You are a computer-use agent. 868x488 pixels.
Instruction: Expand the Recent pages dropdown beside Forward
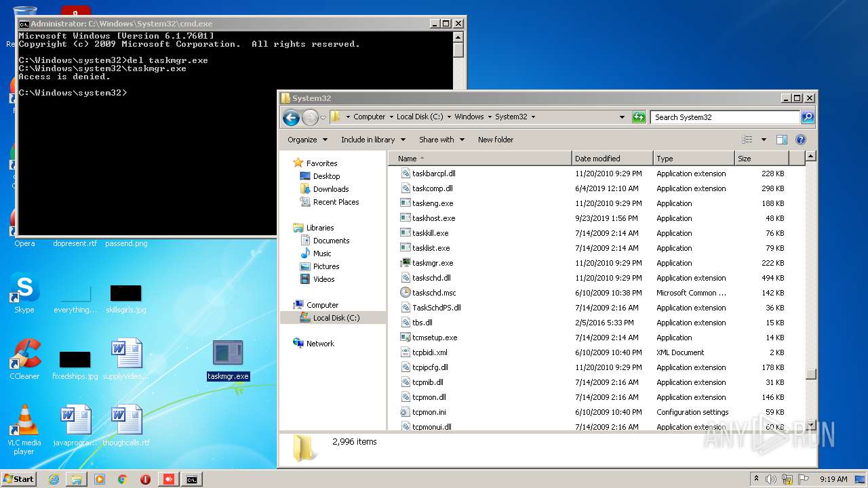click(x=323, y=117)
